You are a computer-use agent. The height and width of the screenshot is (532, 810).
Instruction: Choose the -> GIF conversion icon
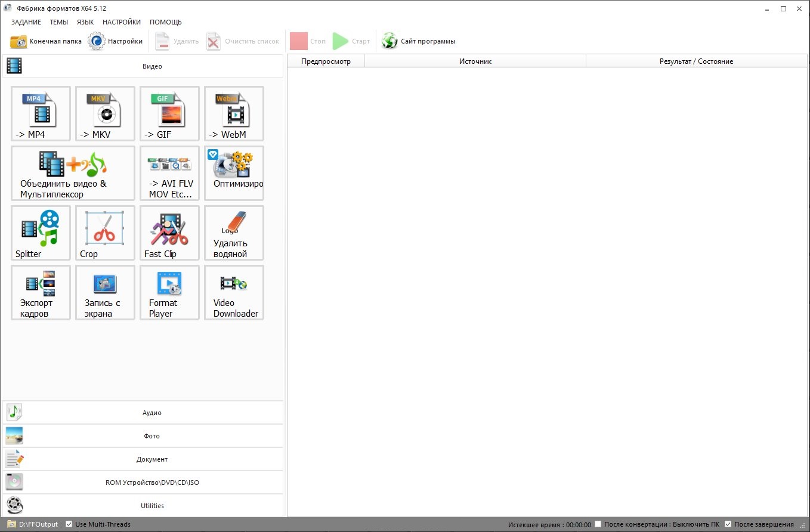[x=169, y=113]
